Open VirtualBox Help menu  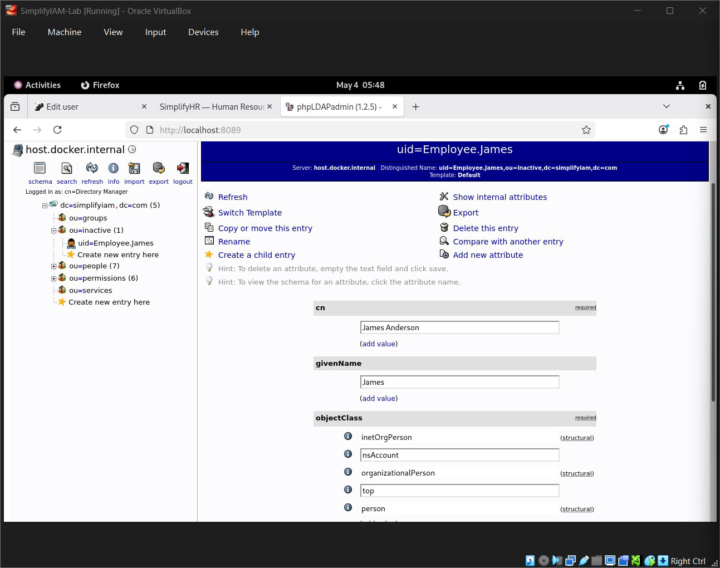coord(250,32)
